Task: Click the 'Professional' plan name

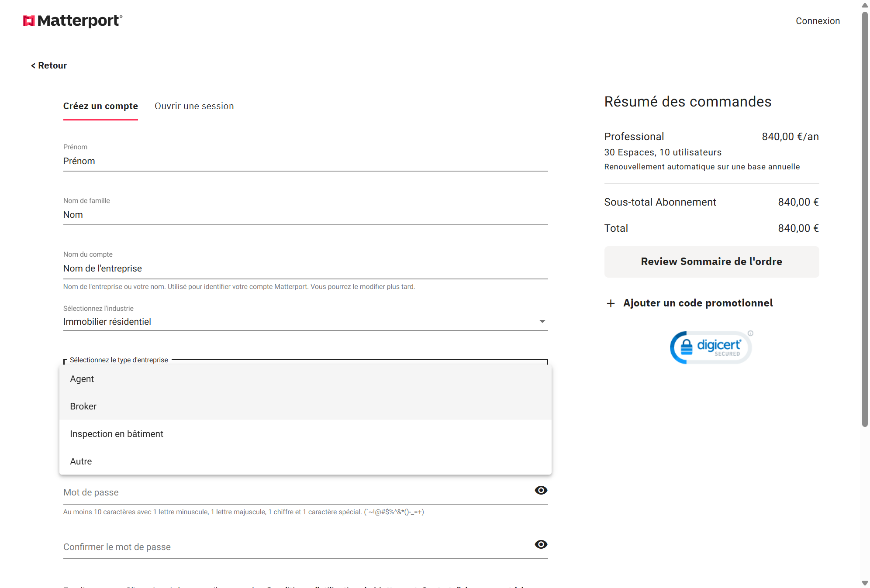Action: click(634, 137)
